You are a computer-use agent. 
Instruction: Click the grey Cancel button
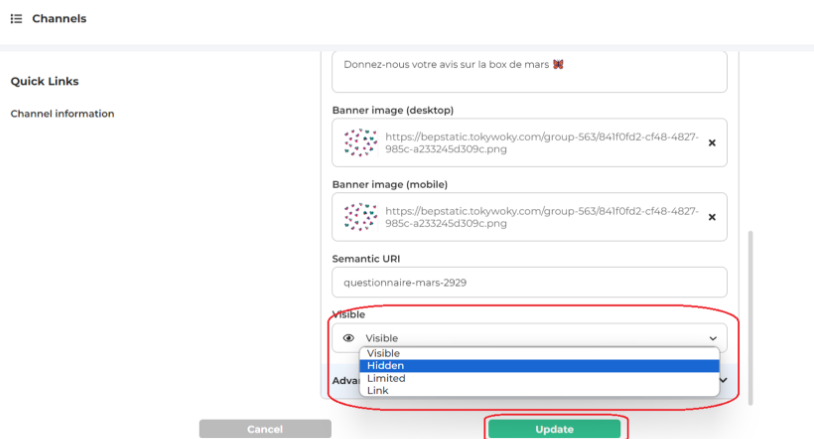click(x=264, y=429)
